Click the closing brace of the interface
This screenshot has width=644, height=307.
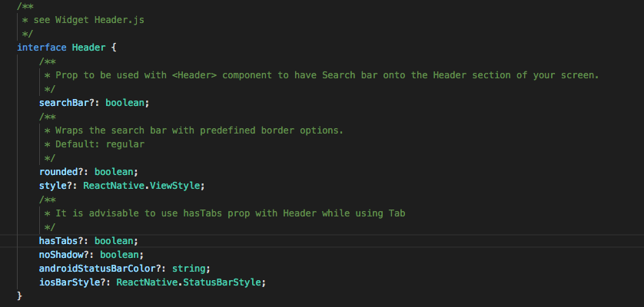click(x=19, y=296)
